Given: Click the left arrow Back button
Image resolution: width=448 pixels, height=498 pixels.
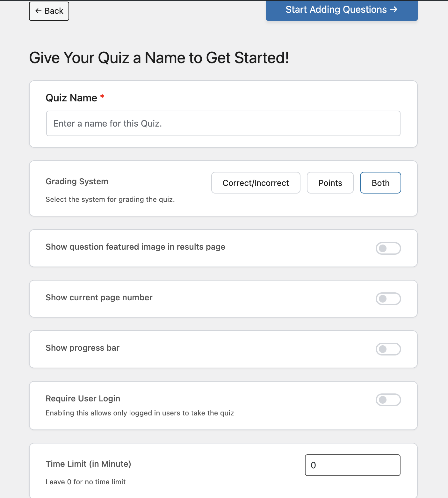Looking at the screenshot, I should pyautogui.click(x=49, y=11).
